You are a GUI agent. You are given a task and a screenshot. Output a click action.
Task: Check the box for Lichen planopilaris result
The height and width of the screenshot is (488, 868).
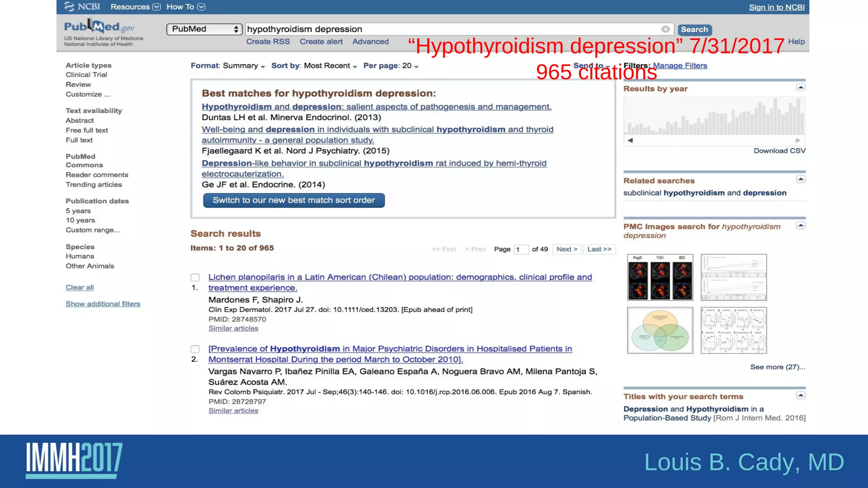coord(195,277)
